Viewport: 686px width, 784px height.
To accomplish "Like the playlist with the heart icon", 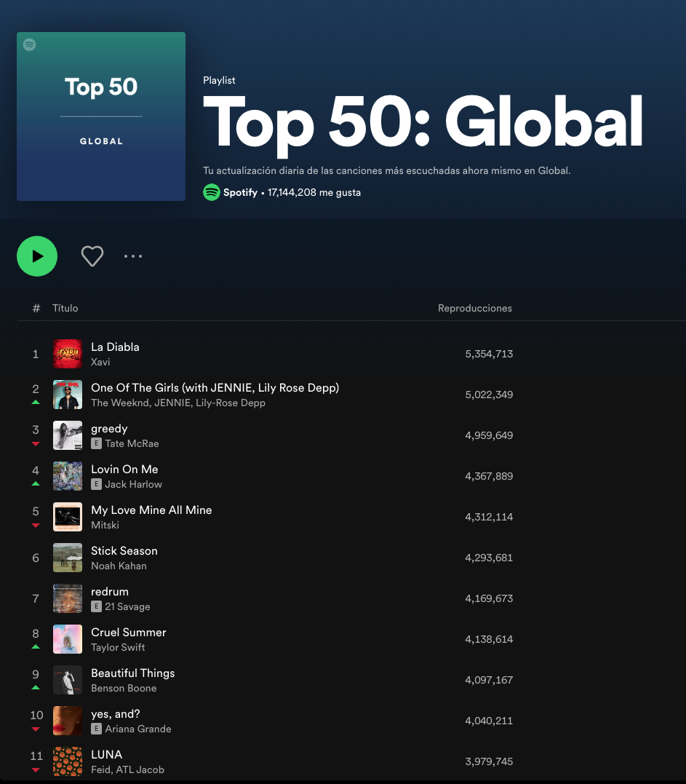I will [x=92, y=256].
